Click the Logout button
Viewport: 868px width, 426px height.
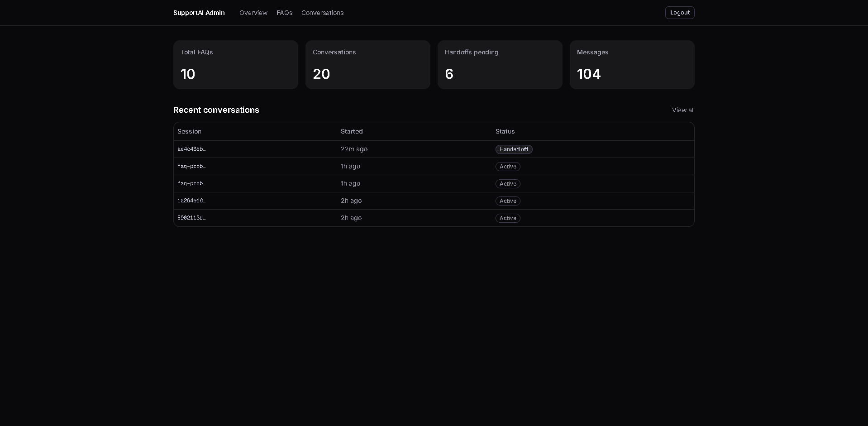[x=680, y=13]
